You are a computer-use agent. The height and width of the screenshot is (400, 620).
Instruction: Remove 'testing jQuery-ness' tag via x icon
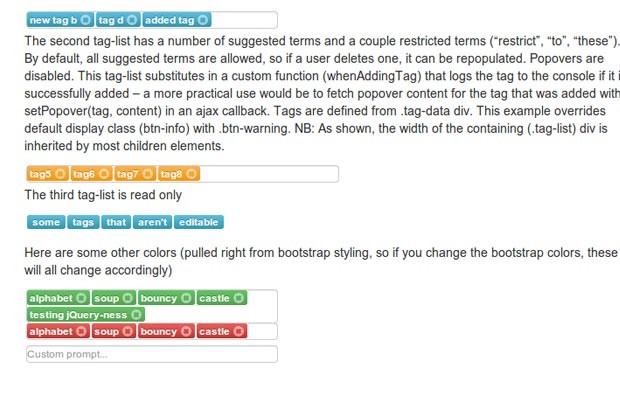click(x=136, y=315)
